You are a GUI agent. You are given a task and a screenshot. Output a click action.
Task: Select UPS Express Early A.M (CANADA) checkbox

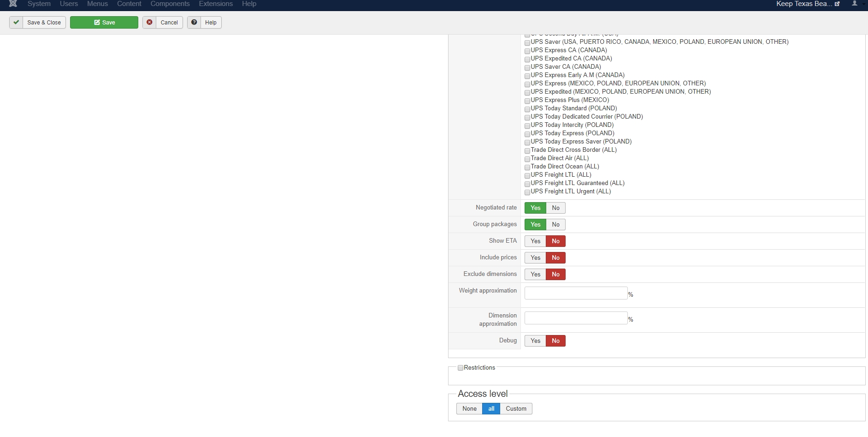(527, 76)
